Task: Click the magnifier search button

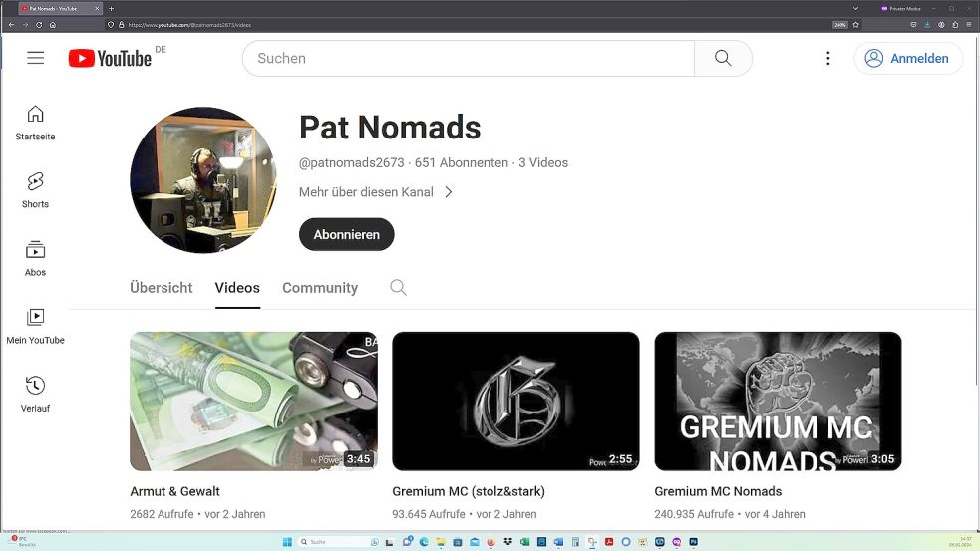Action: point(723,58)
